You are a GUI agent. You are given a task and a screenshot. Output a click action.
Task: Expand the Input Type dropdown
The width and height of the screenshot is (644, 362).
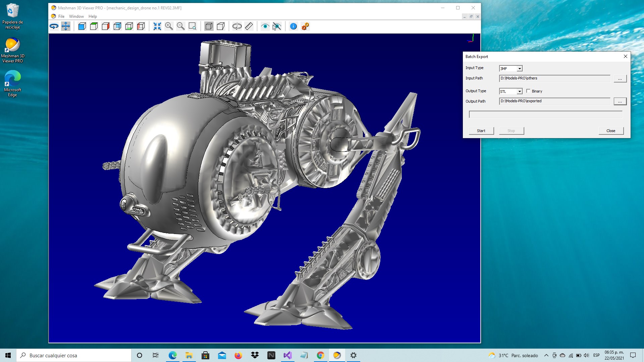point(519,69)
